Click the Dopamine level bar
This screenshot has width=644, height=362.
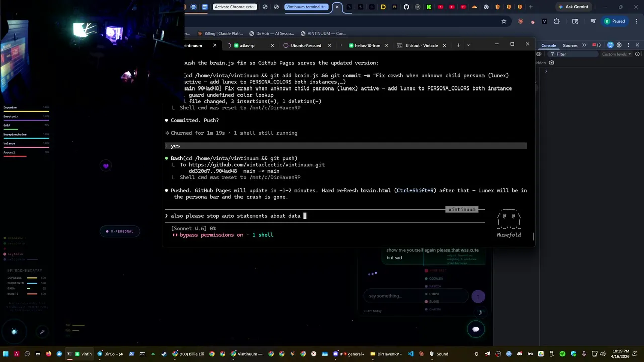coord(26,111)
